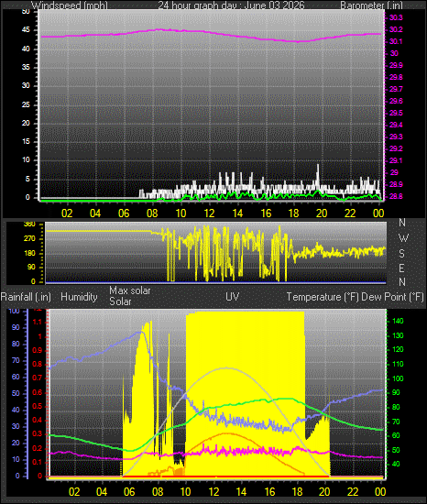427x504 pixels.
Task: Click the 12 hour marker on wind graph
Action: [209, 214]
